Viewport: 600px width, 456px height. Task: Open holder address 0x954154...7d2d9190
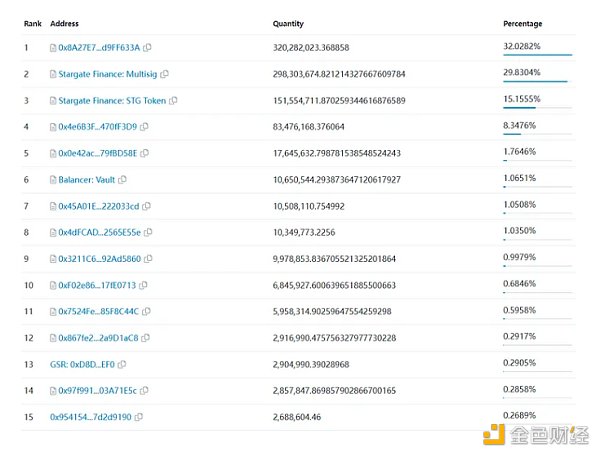click(x=91, y=417)
